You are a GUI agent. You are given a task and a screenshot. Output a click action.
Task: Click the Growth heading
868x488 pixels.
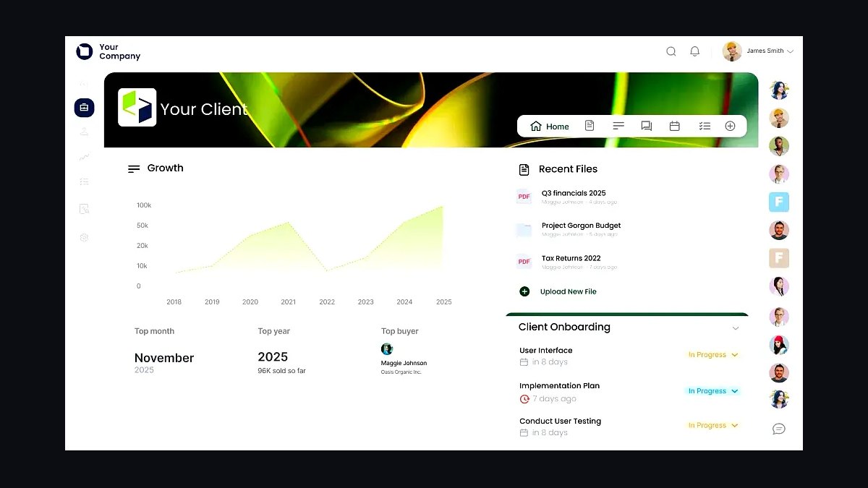point(166,168)
